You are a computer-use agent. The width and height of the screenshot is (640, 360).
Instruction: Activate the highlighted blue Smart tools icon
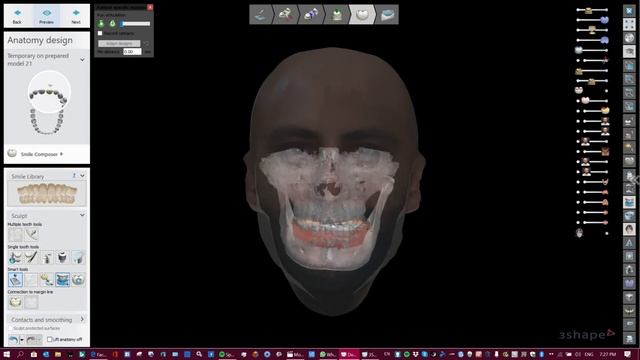[x=62, y=280]
